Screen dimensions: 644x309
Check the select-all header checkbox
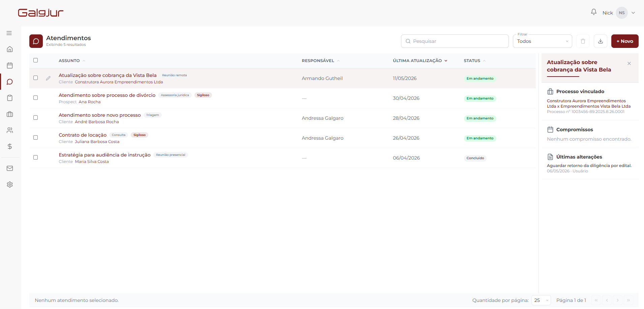[35, 60]
